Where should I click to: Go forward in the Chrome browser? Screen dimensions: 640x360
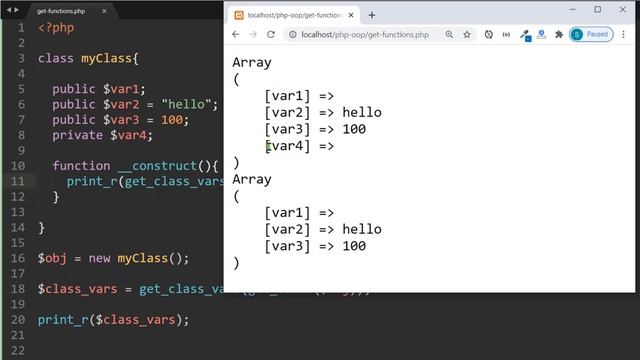[x=253, y=34]
